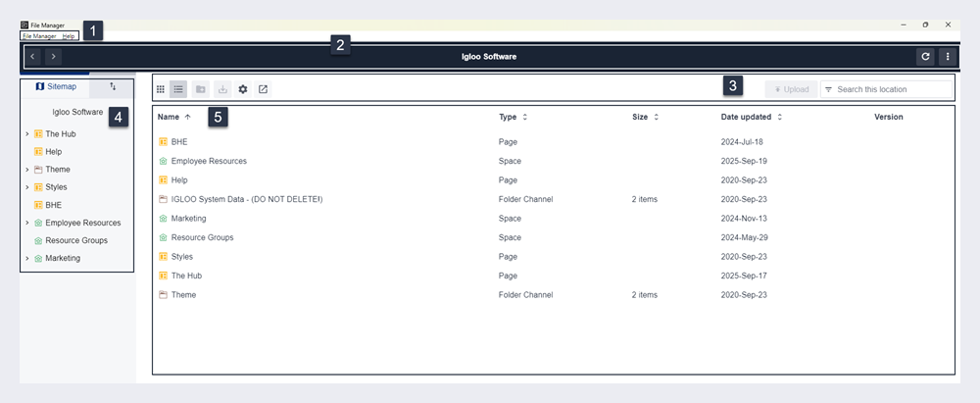Click The Hub page icon in file list
Screen dimensions: 980x403
[x=163, y=276]
